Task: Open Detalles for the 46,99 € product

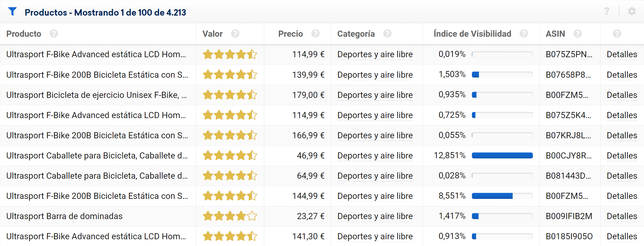Action: [622, 156]
